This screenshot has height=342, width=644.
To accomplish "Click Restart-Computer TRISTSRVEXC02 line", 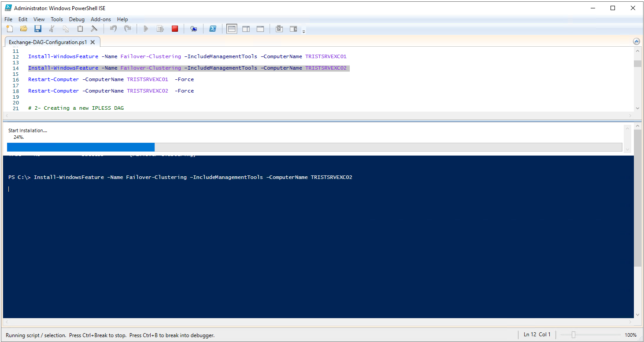I will point(111,91).
